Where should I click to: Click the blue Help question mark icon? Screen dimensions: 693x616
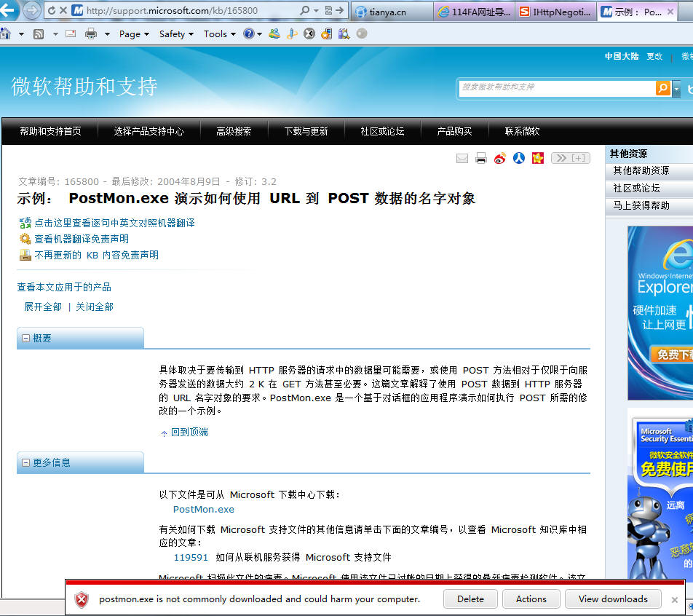point(249,33)
